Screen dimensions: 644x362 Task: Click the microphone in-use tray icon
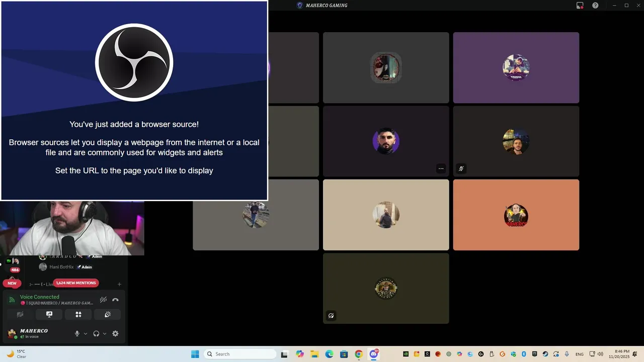pyautogui.click(x=567, y=354)
